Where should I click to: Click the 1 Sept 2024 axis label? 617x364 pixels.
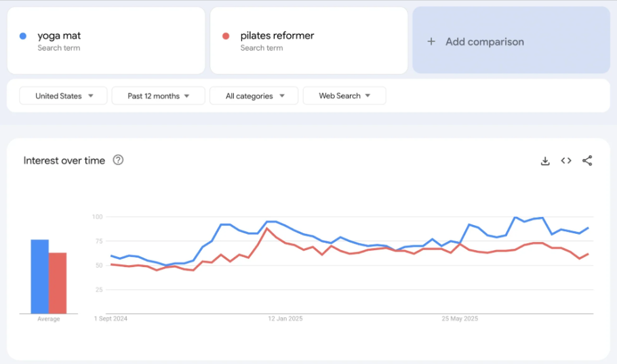[111, 318]
